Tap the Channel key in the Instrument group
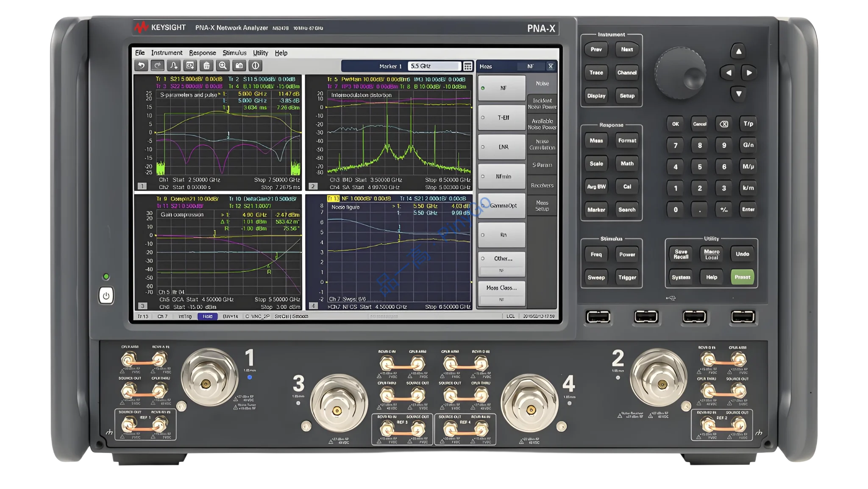Viewport: 868px width, 489px height. pyautogui.click(x=627, y=73)
